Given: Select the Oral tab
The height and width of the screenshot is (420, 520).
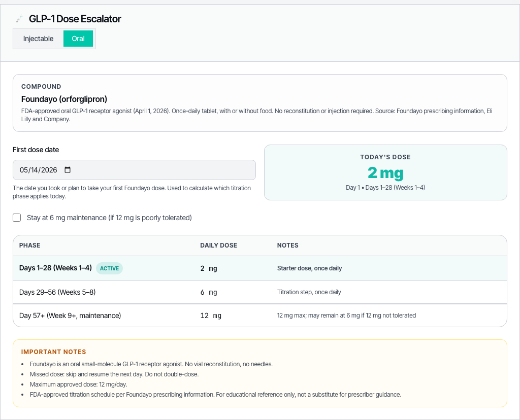Looking at the screenshot, I should (x=78, y=39).
